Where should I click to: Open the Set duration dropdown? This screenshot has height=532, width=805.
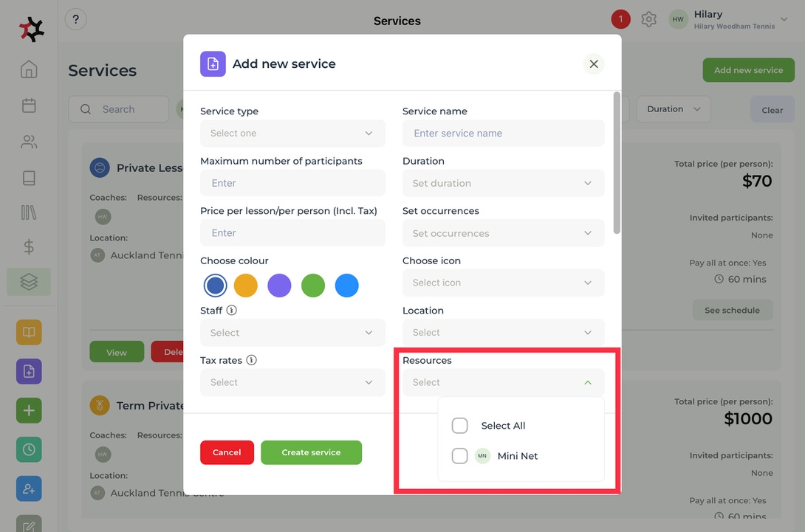tap(503, 183)
